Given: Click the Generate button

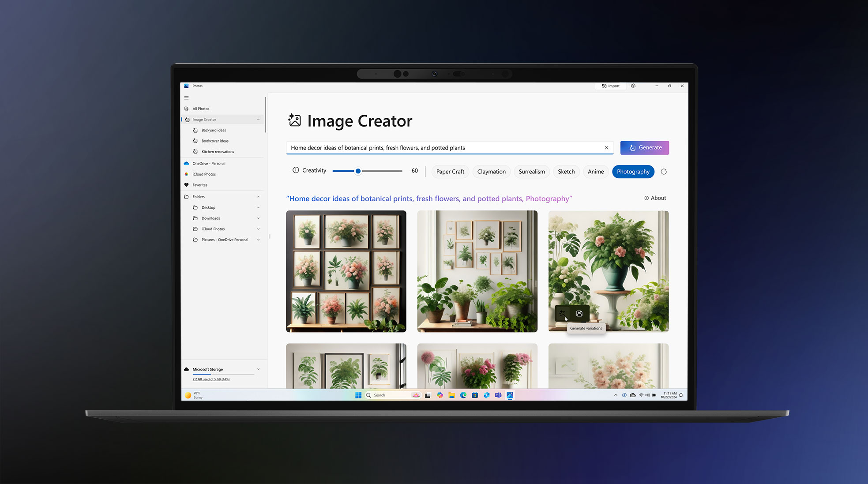Looking at the screenshot, I should [x=645, y=147].
